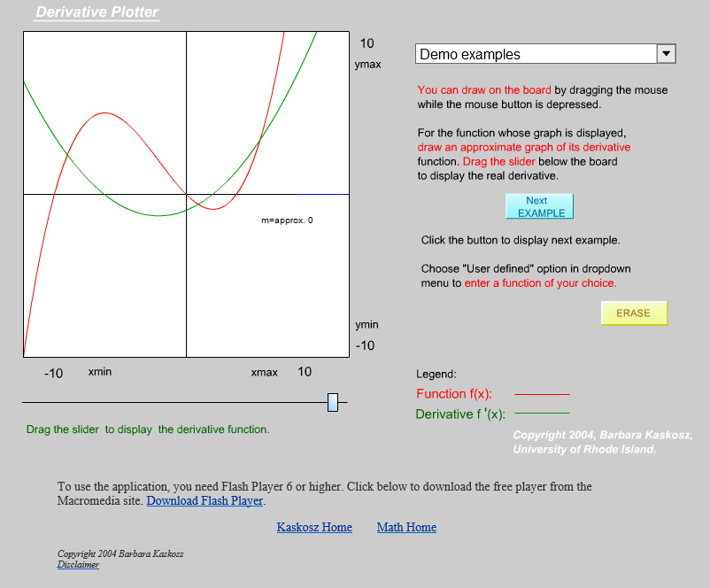Click the slider track left of handle
Screen dimensions: 710x588
(x=174, y=402)
